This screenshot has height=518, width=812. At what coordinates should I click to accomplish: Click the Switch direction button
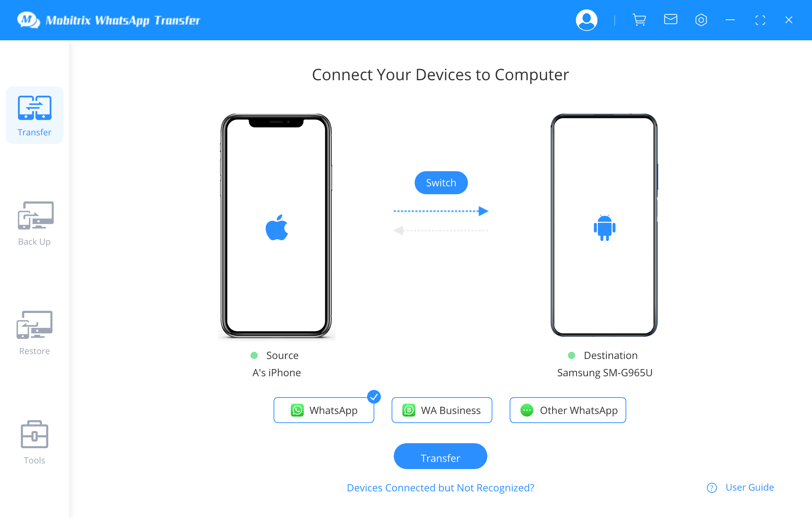(x=441, y=182)
